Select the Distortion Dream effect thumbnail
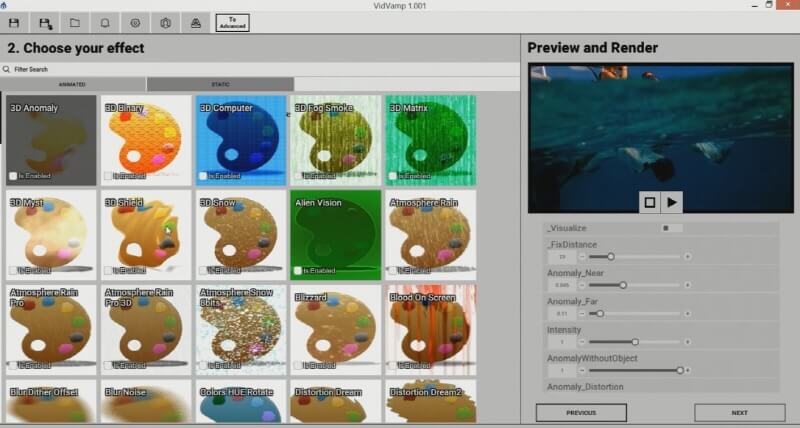800x428 pixels. click(336, 401)
